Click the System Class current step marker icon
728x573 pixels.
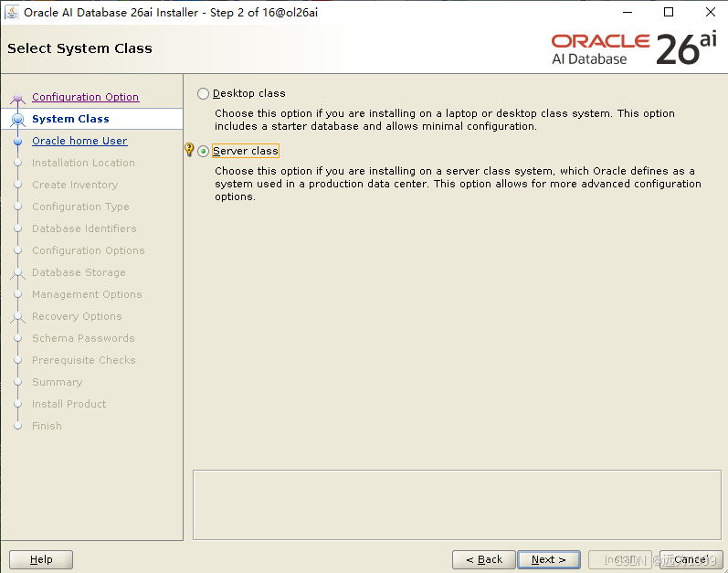click(17, 120)
